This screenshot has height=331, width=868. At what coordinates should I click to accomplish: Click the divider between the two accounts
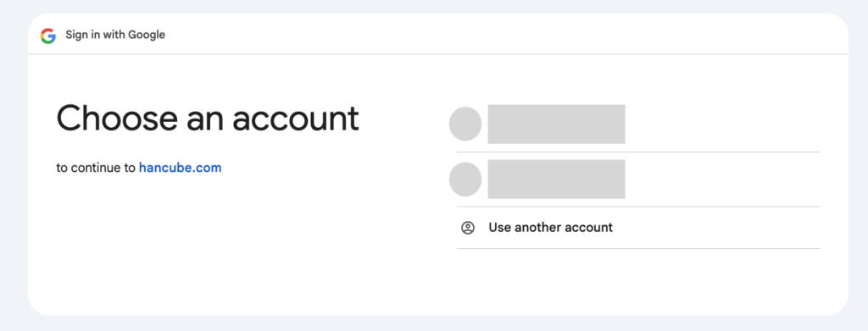pos(638,152)
